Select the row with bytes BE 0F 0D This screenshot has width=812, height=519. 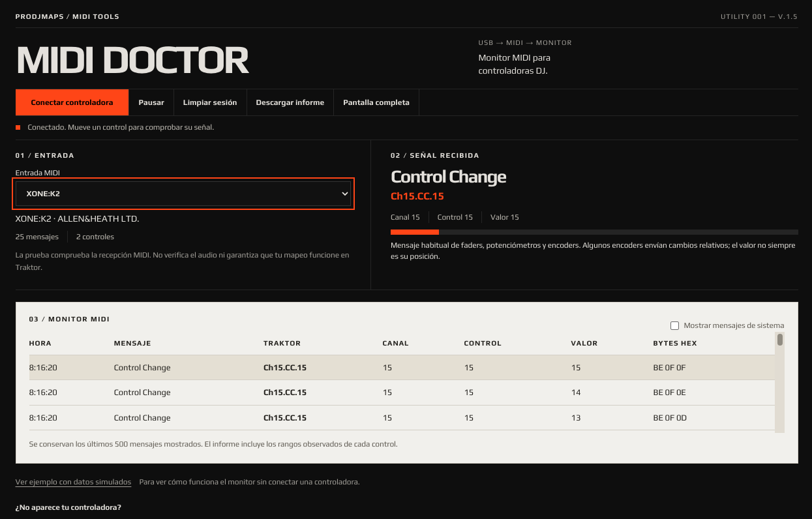pos(402,418)
